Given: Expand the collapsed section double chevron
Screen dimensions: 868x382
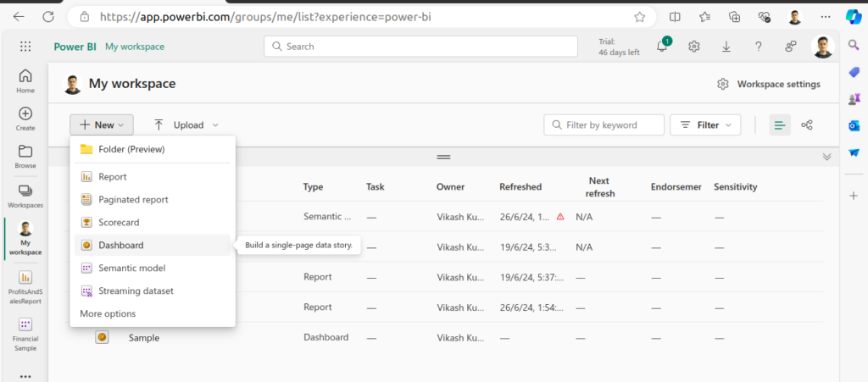Looking at the screenshot, I should coord(826,157).
